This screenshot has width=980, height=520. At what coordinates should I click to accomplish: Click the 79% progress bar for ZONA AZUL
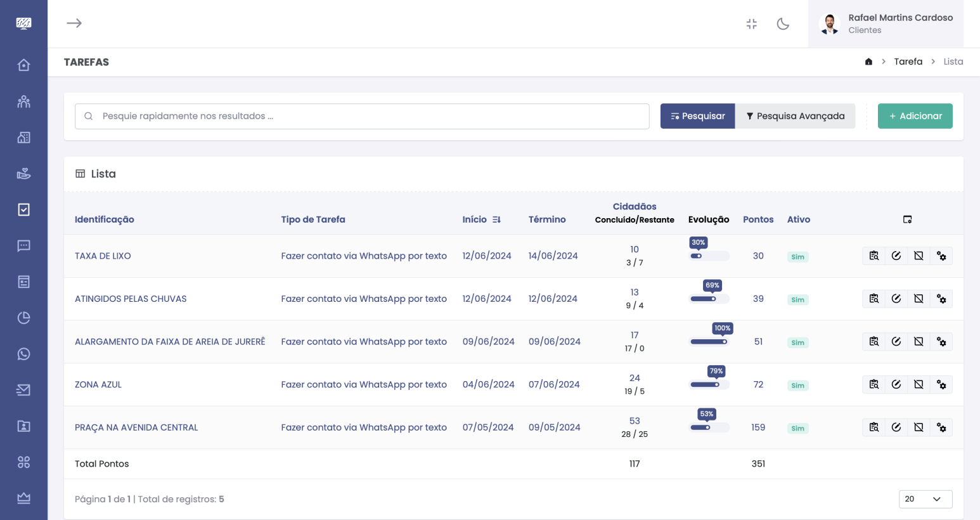pyautogui.click(x=709, y=384)
